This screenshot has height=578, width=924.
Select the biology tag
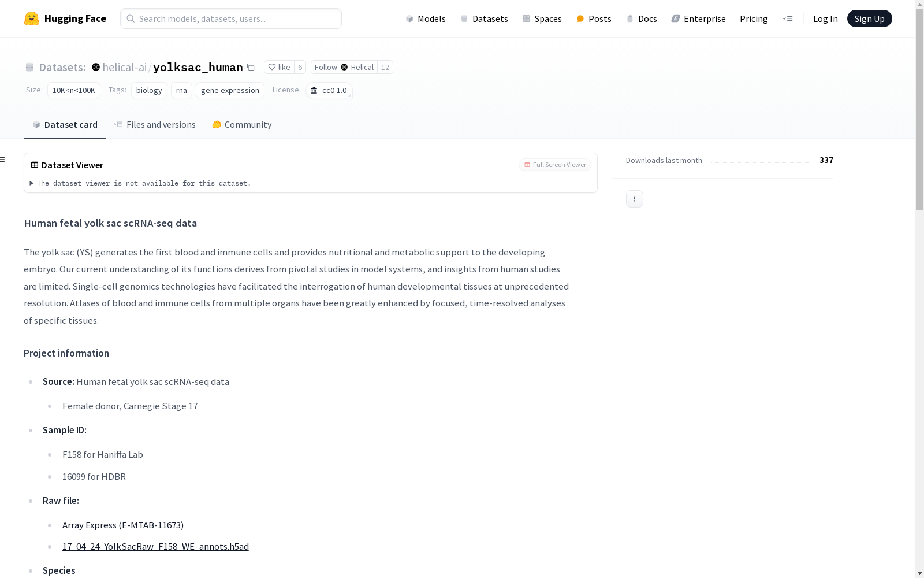(149, 90)
